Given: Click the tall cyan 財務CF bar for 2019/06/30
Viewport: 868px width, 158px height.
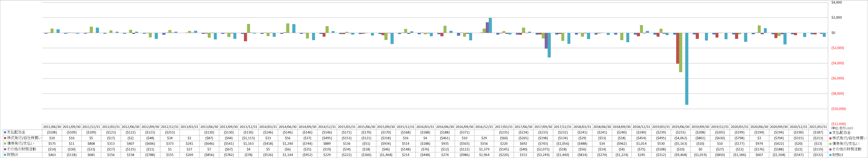Looking at the screenshot, I should (686, 69).
